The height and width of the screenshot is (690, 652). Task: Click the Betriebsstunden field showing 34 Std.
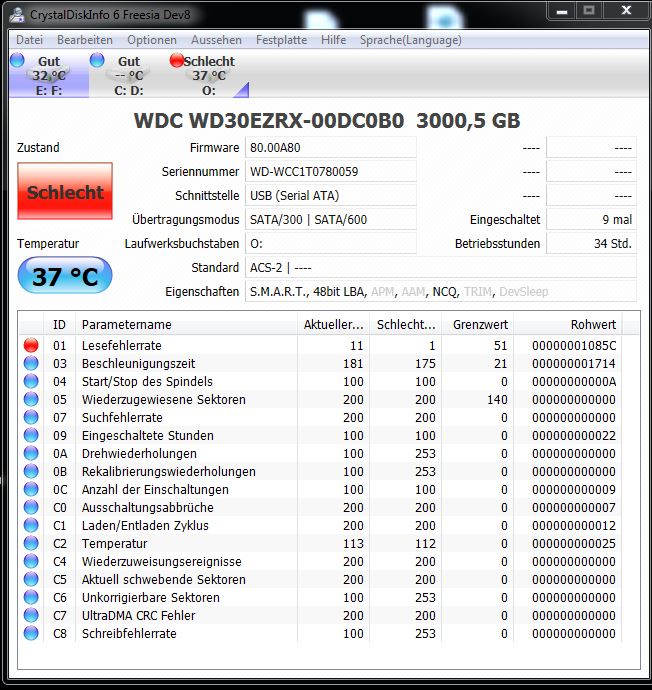point(591,243)
